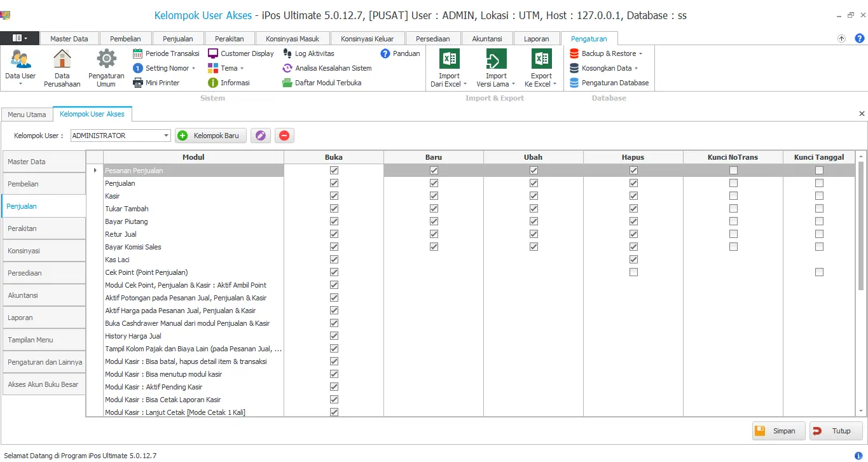Click the red delete kelompok icon
The width and height of the screenshot is (868, 462).
(x=284, y=136)
